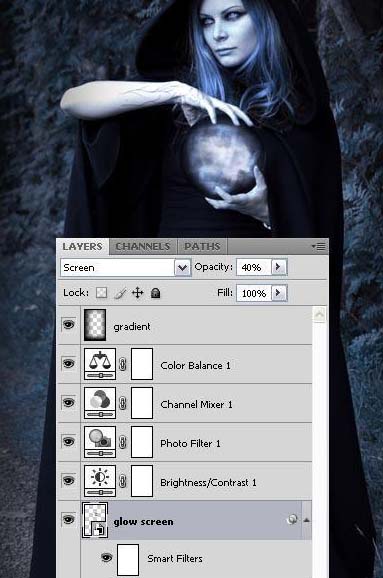Hide the gradient layer
This screenshot has width=383, height=578.
click(69, 325)
